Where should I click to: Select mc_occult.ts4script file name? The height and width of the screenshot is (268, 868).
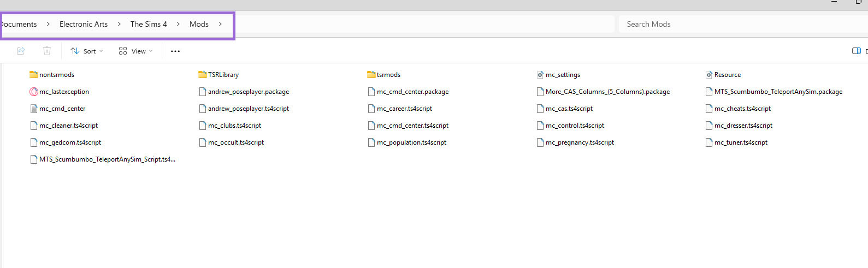236,142
